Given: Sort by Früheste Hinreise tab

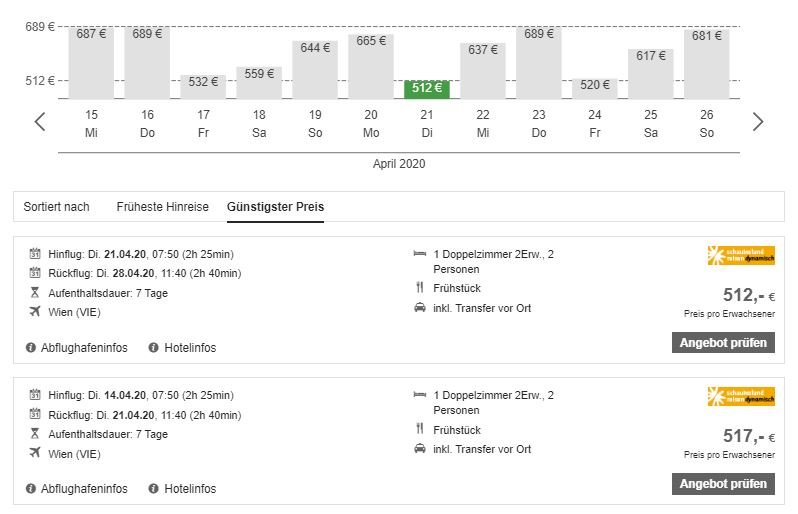Looking at the screenshot, I should point(162,207).
